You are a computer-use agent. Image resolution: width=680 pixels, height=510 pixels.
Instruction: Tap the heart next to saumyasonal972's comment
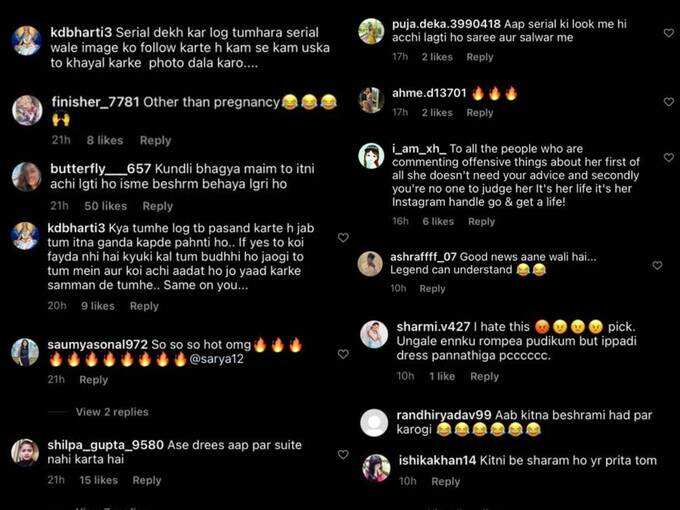343,354
